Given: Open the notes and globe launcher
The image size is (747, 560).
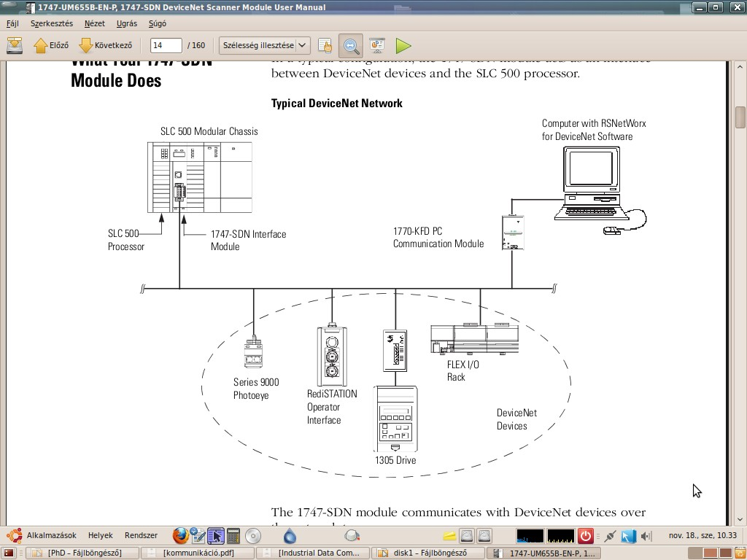Looking at the screenshot, I should coord(197,536).
